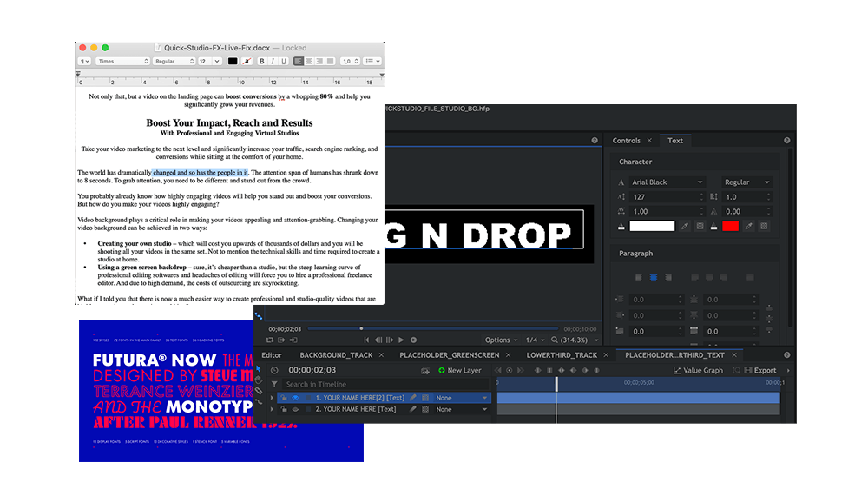868x489 pixels.
Task: Click the red outline color swatch
Action: [x=730, y=226]
